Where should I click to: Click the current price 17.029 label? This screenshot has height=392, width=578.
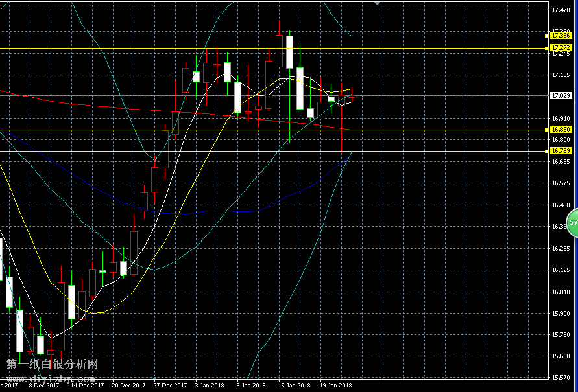tap(560, 96)
